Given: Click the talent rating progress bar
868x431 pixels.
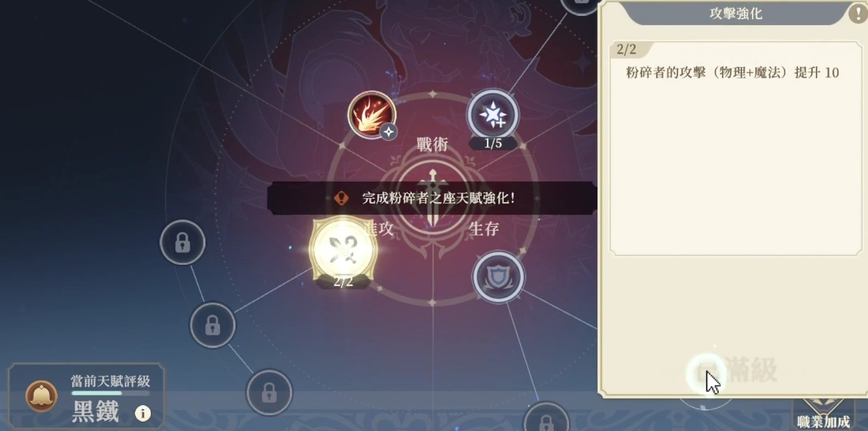Looking at the screenshot, I should 111,393.
